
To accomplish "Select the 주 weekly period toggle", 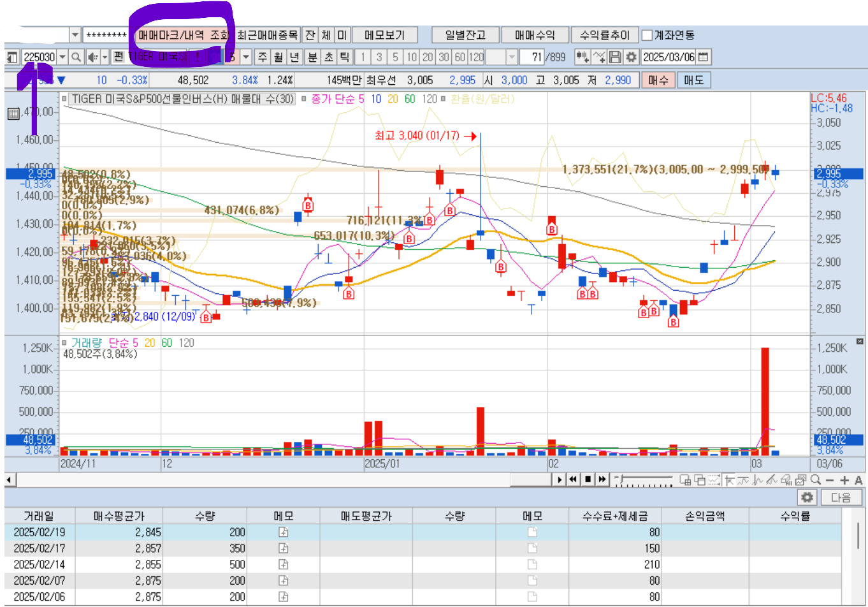I will pos(263,57).
